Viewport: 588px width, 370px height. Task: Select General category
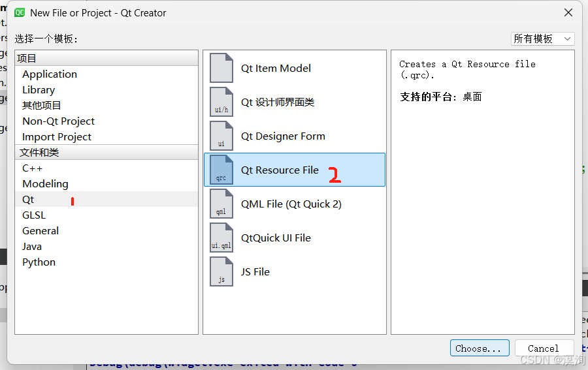(106, 231)
